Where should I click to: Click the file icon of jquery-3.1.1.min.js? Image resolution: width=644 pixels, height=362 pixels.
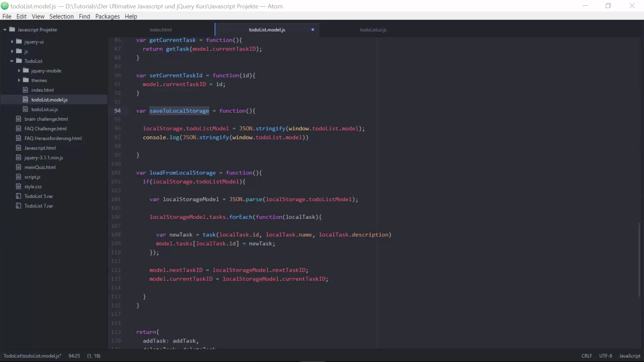click(x=18, y=158)
